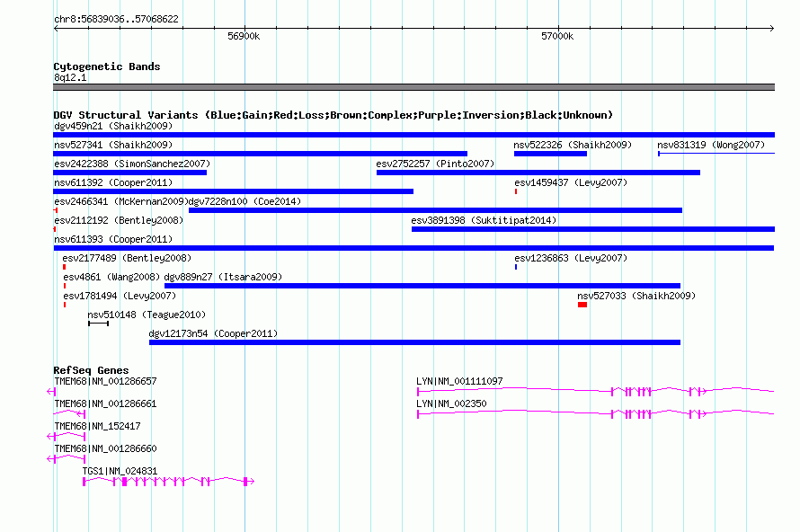Screen dimensions: 800x532
Task: Click the blue esv2752257 gain bar
Action: 538,173
